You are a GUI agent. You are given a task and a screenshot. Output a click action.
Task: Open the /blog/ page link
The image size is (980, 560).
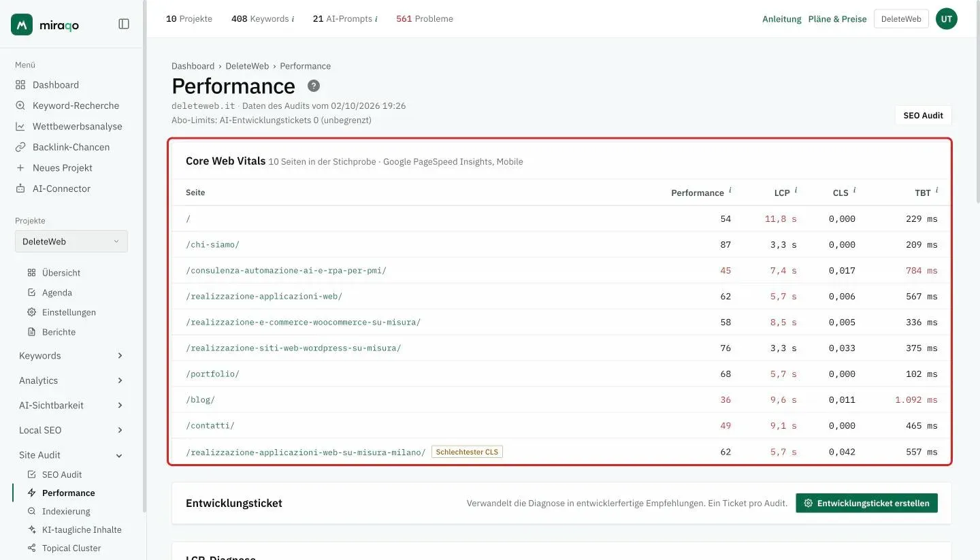[200, 400]
